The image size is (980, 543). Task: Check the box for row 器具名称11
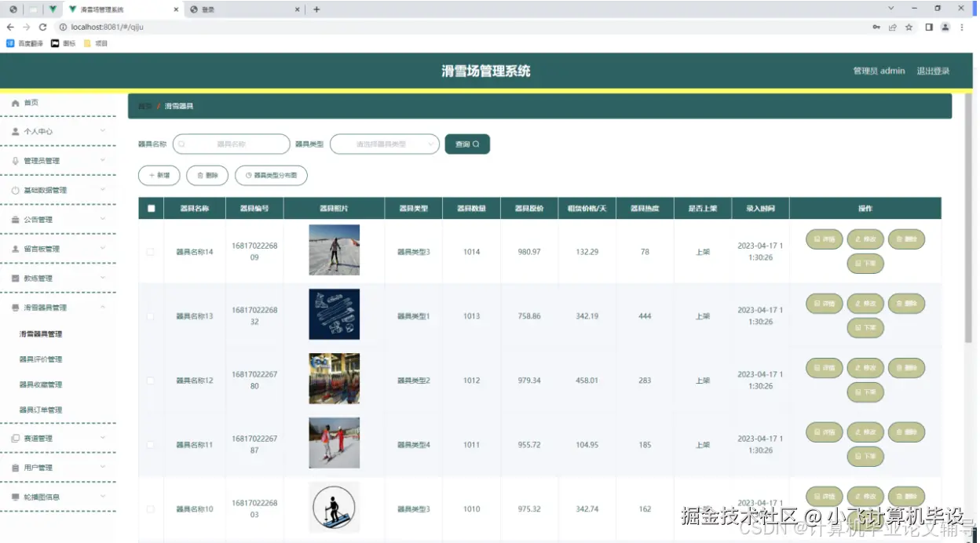point(151,445)
